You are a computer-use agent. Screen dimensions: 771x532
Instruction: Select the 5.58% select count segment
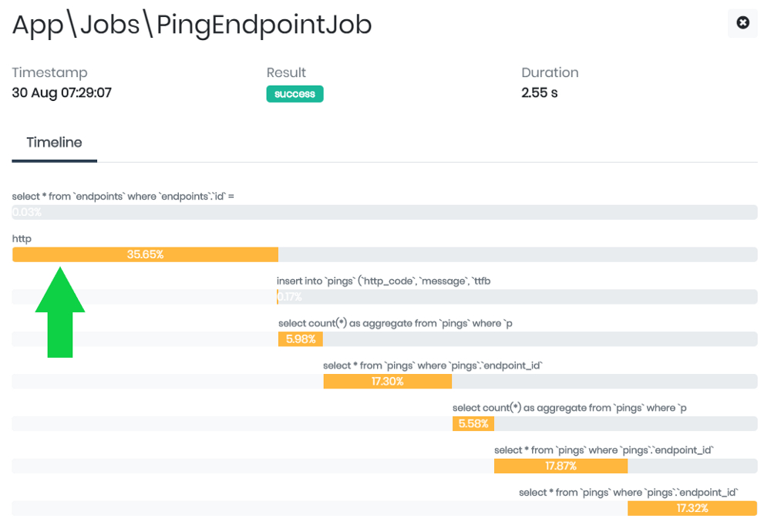click(x=473, y=424)
